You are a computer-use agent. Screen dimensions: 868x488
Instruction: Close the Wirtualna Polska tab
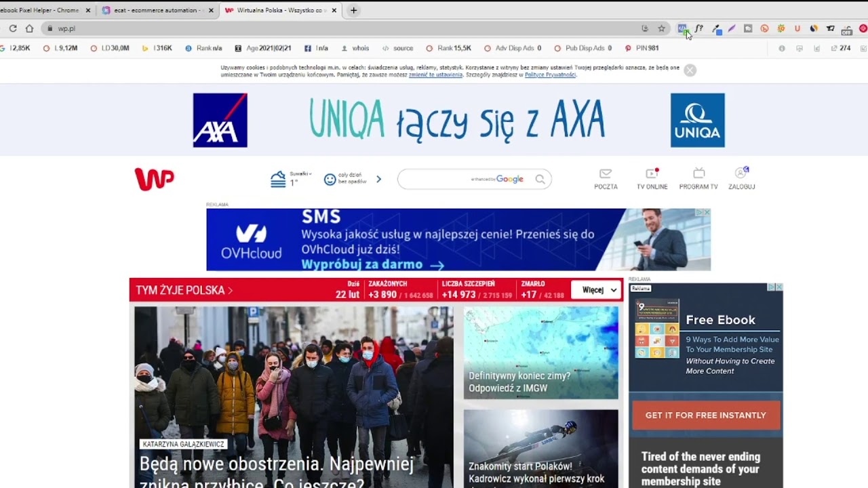pos(334,10)
